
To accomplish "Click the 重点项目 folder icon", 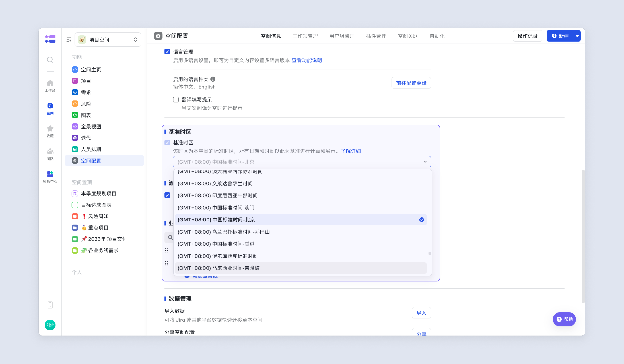I will (x=75, y=228).
